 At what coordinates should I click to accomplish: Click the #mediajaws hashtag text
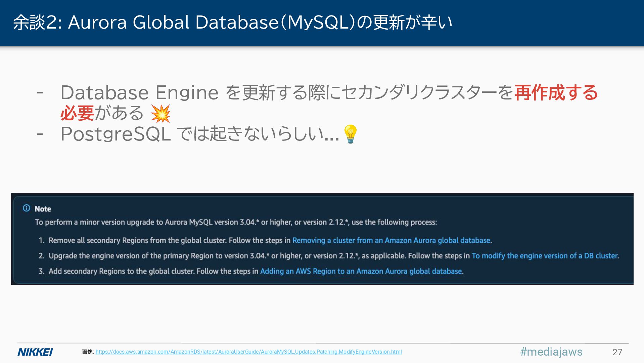tap(551, 352)
